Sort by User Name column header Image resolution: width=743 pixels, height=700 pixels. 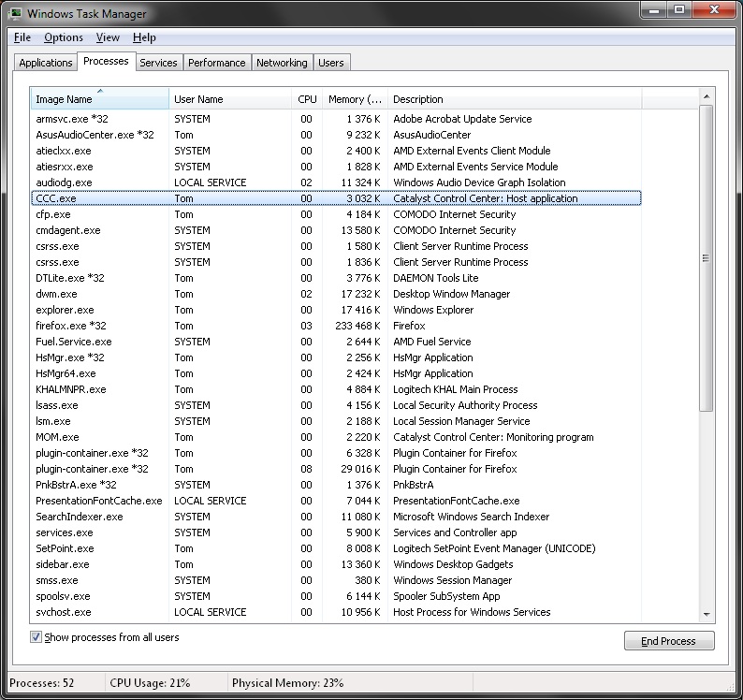(230, 99)
